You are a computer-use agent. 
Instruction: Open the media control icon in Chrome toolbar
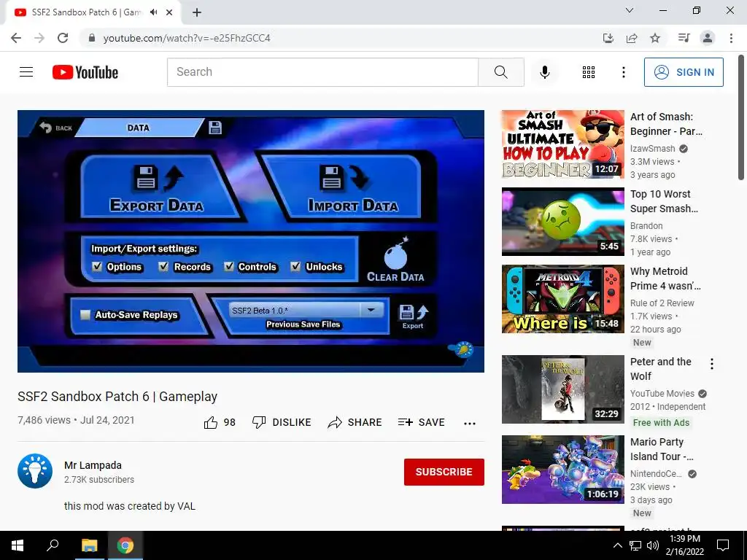[684, 38]
